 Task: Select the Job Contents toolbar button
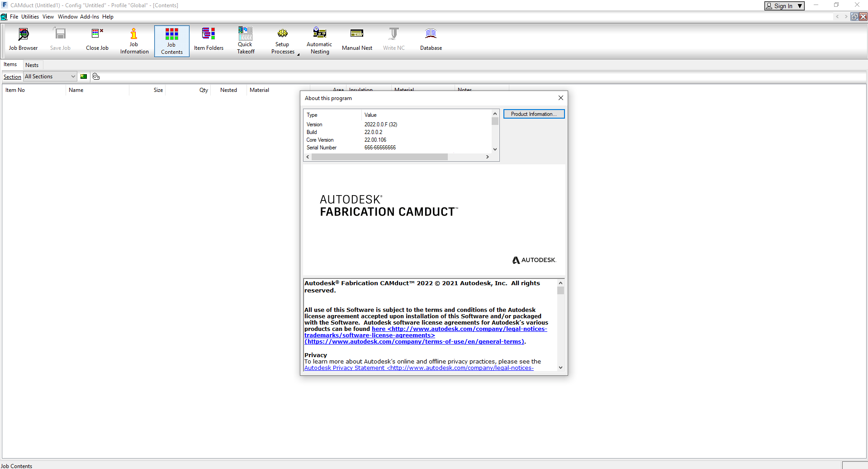tap(172, 41)
